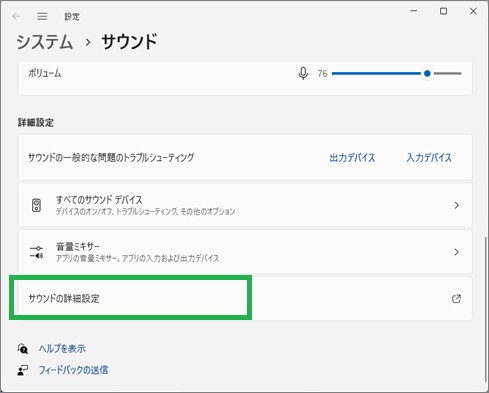Screen dimensions: 489x393
Task: Mute the microphone via volume icon
Action: (303, 73)
